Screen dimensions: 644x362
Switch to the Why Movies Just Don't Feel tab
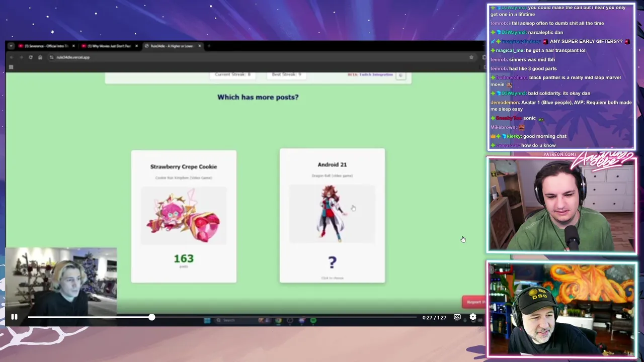109,46
